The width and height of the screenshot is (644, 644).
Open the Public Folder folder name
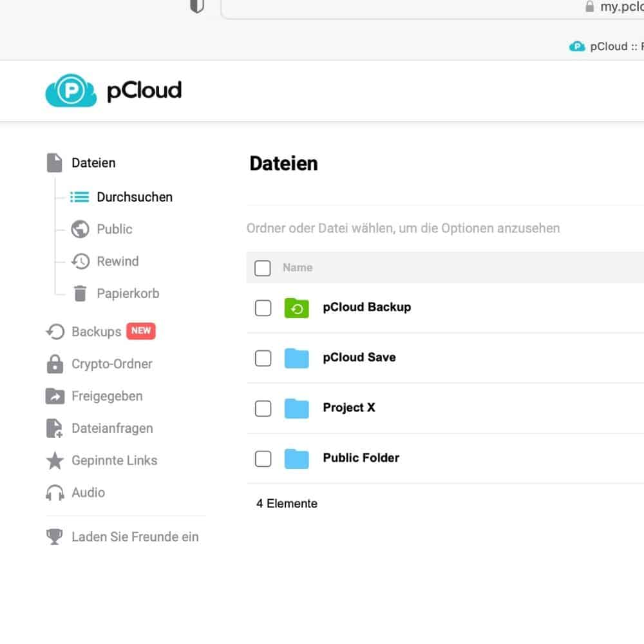(x=361, y=458)
